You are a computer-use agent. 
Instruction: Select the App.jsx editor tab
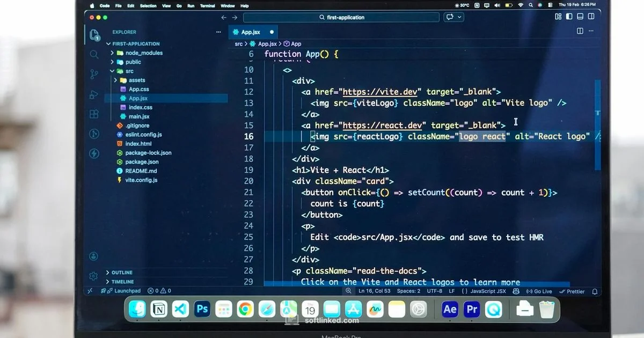(x=250, y=32)
